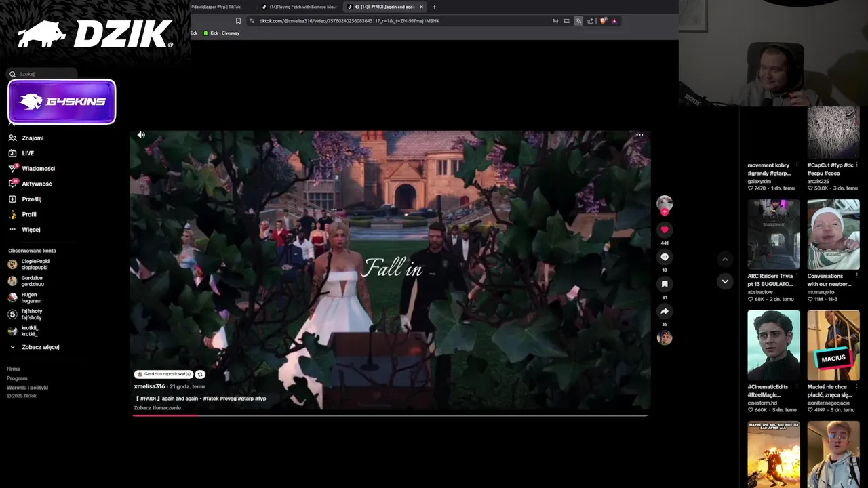Expand the Program footer section
Screen dimensions: 868x488
pyautogui.click(x=17, y=378)
